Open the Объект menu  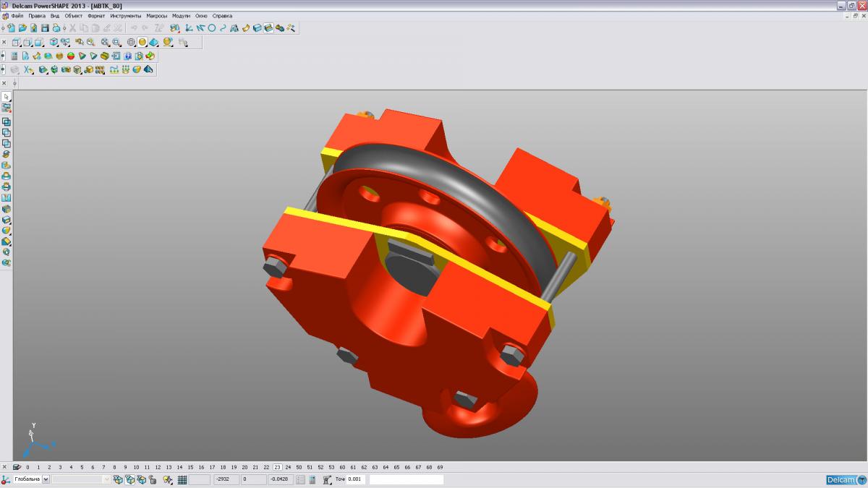click(74, 15)
